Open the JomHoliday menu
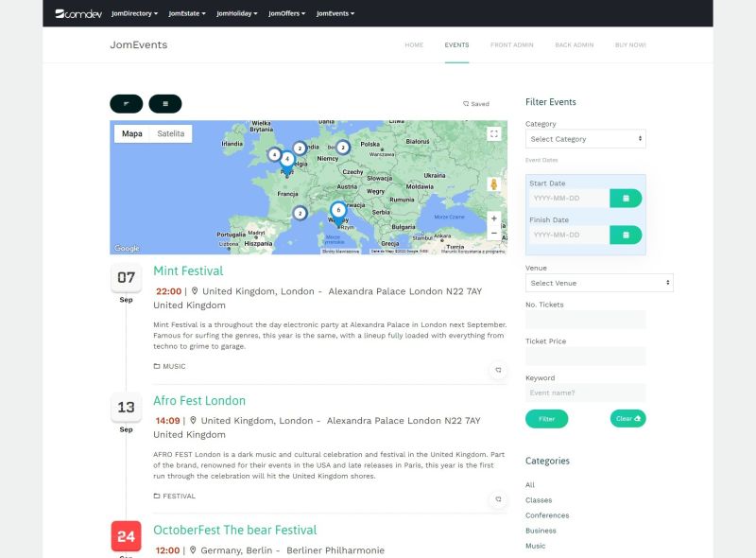The image size is (756, 558). (234, 13)
